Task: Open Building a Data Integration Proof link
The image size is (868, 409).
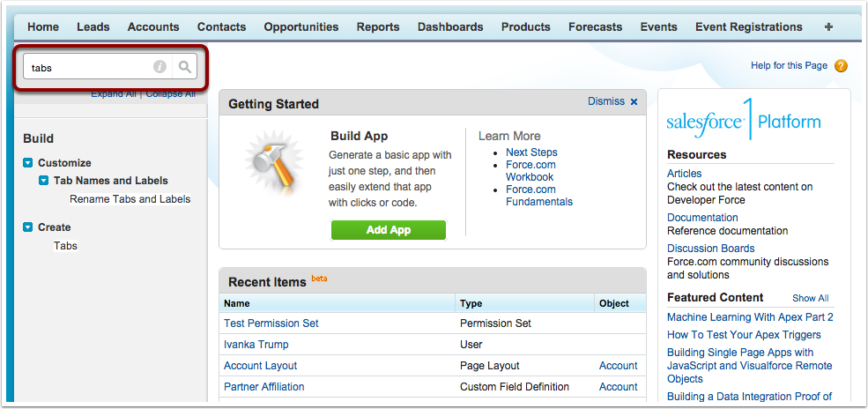Action: [750, 397]
